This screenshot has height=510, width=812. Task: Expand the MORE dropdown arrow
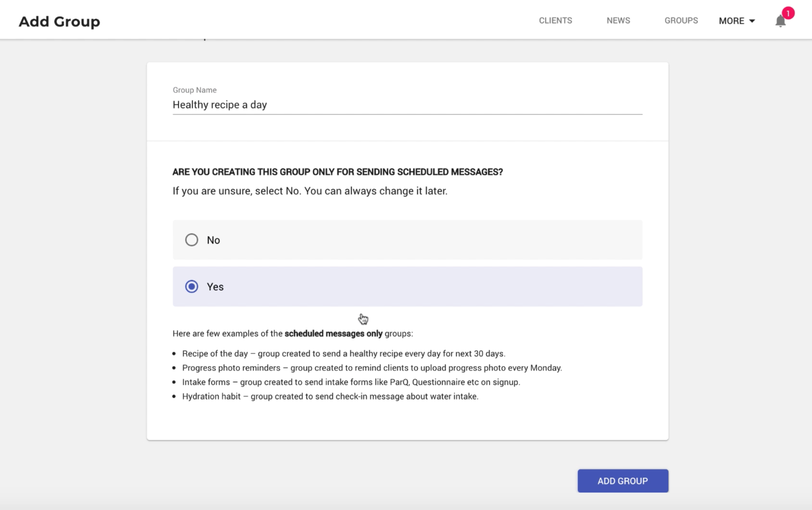[752, 21]
